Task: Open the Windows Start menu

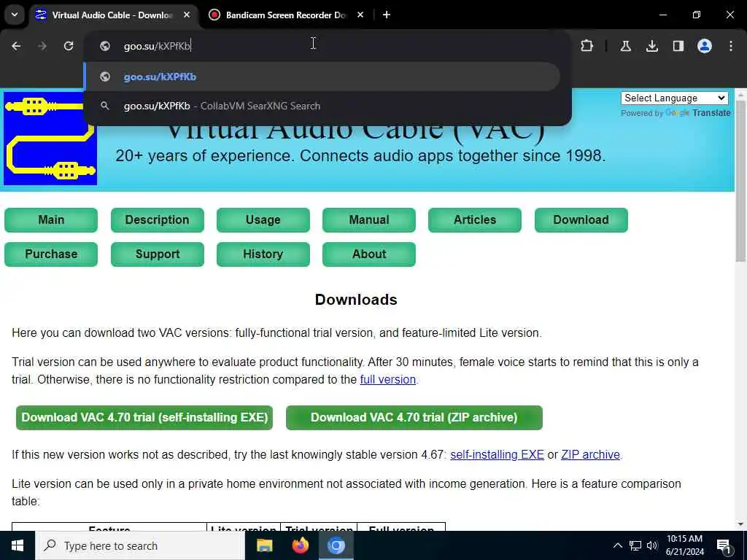Action: pyautogui.click(x=18, y=545)
